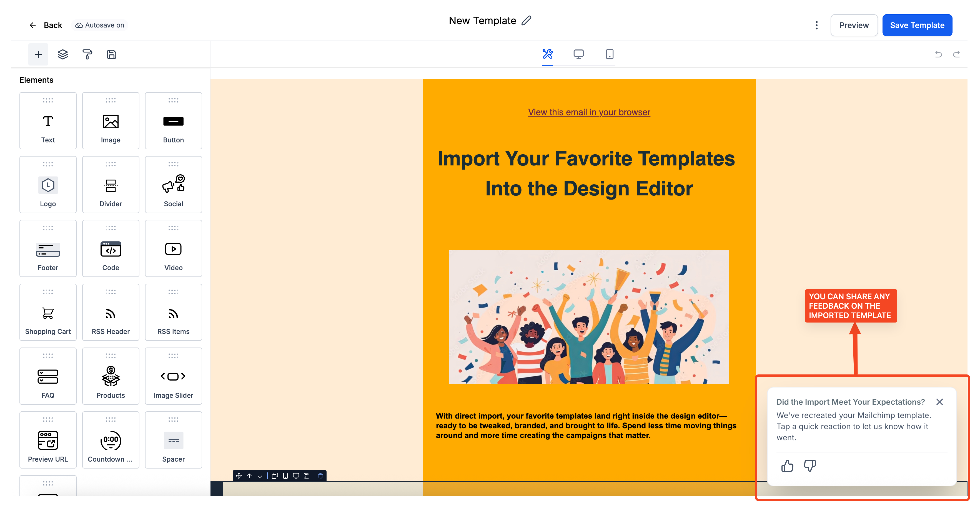This screenshot has height=511, width=980.
Task: Click Save Template button
Action: point(917,25)
